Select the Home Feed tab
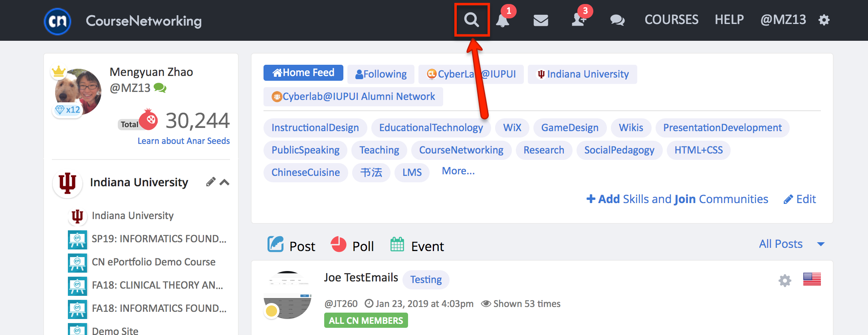 coord(303,73)
